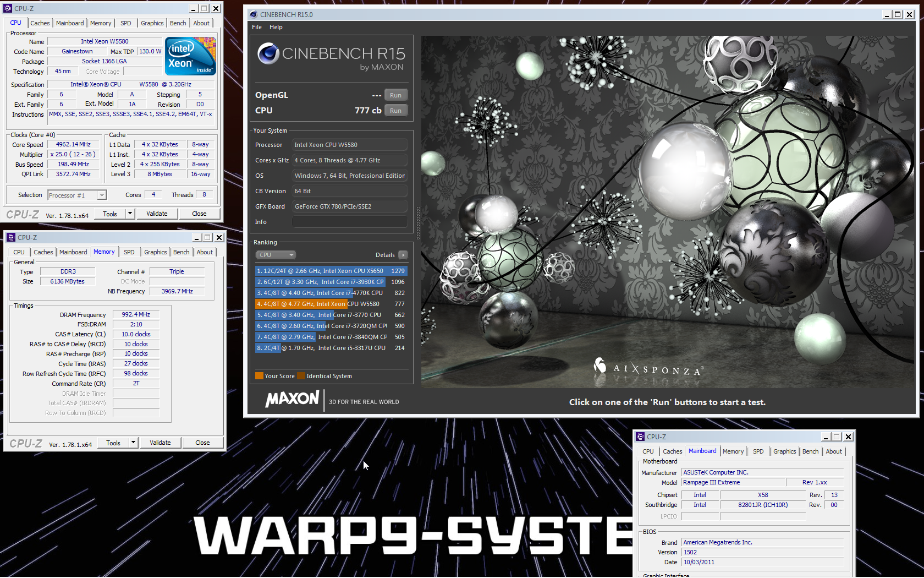Click the brown Identical System legend swatch
Screen dimensions: 924x578
click(x=301, y=376)
